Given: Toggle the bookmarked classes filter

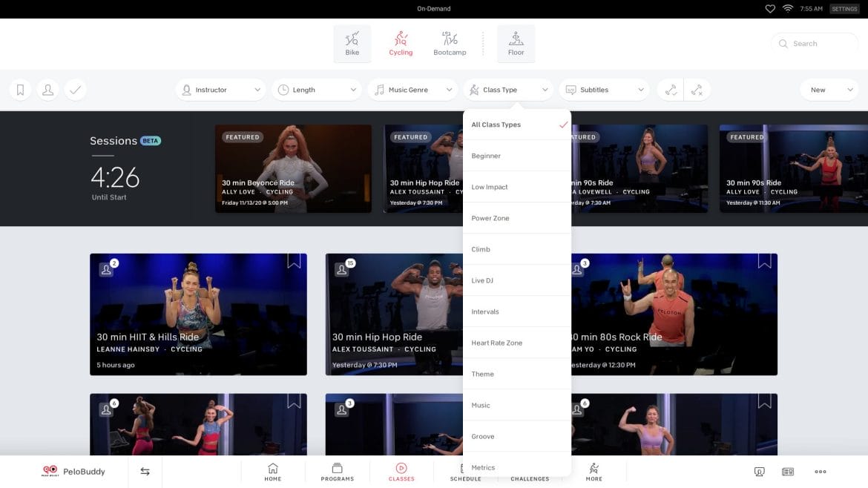Looking at the screenshot, I should [x=21, y=90].
